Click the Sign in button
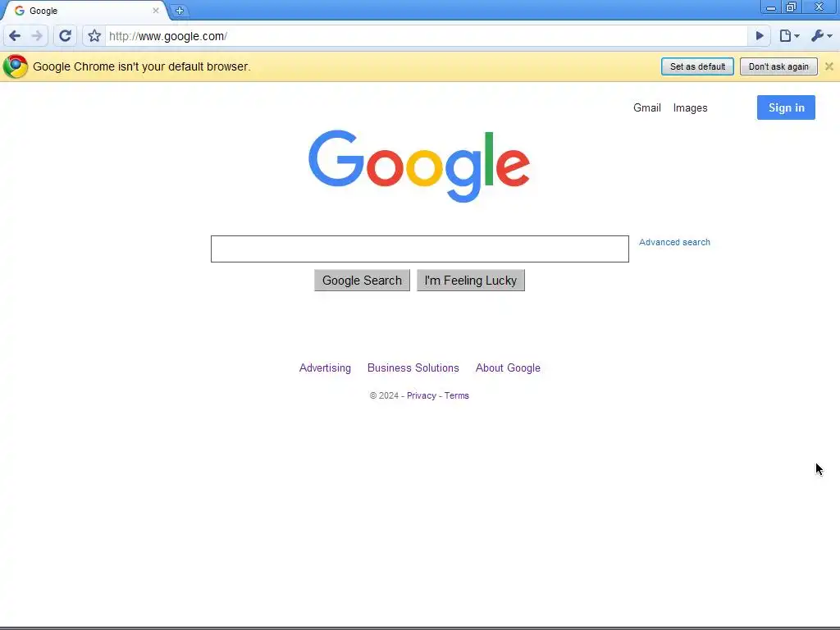 tap(786, 107)
